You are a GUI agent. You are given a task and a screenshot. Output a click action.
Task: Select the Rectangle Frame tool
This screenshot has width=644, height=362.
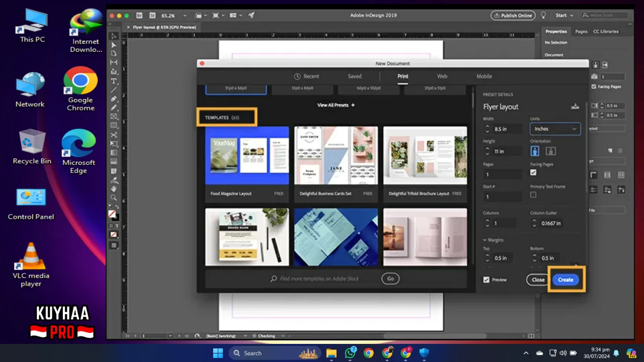click(x=114, y=116)
